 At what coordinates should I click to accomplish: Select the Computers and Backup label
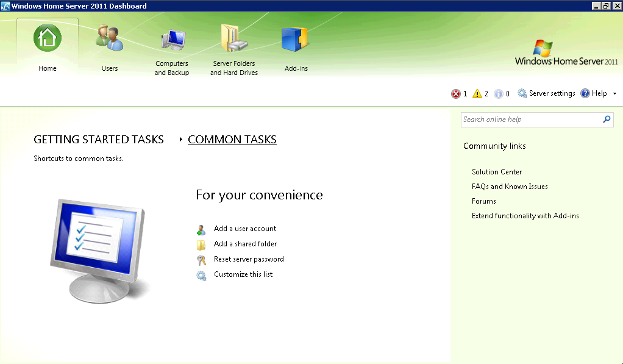coord(172,68)
